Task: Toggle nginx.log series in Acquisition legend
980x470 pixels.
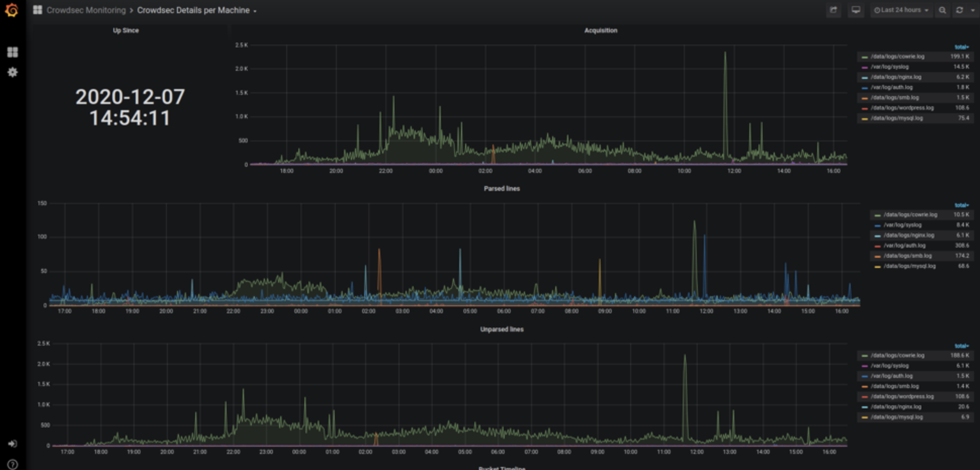Action: pos(896,77)
